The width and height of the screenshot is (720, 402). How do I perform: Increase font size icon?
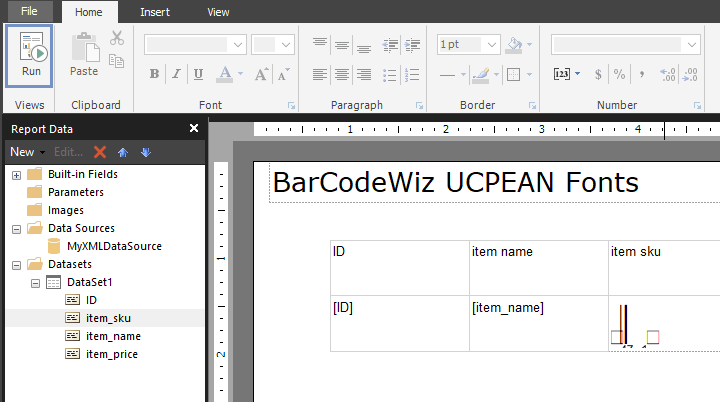click(261, 74)
